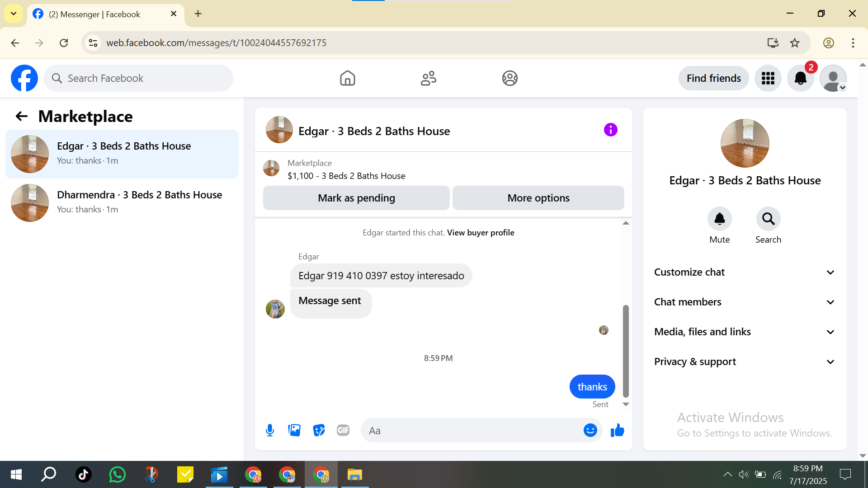Image resolution: width=868 pixels, height=488 pixels.
Task: Open View buyer profile link
Action: click(480, 233)
